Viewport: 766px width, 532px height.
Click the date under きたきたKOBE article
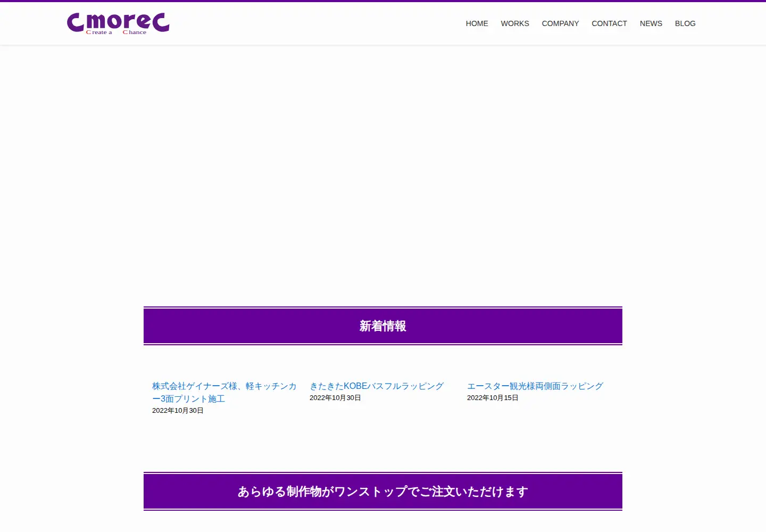point(335,398)
